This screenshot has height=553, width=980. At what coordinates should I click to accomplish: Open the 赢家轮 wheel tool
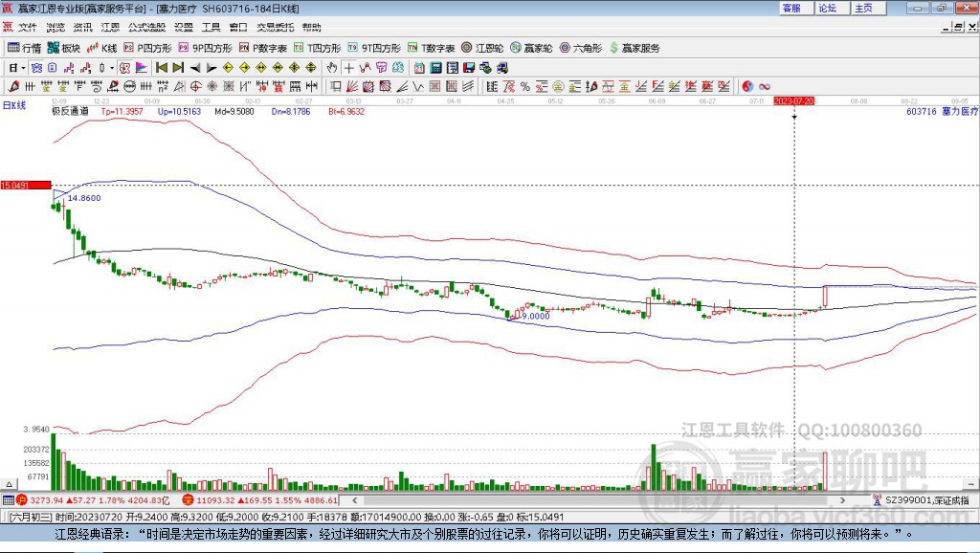pyautogui.click(x=531, y=48)
